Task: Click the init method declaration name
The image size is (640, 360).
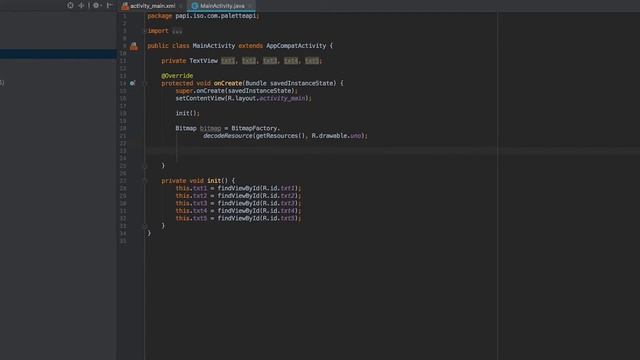Action: click(213, 181)
